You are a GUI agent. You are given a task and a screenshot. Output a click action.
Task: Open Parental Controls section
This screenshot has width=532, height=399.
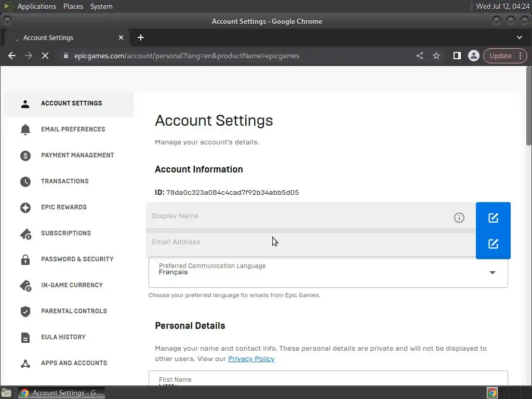click(74, 311)
